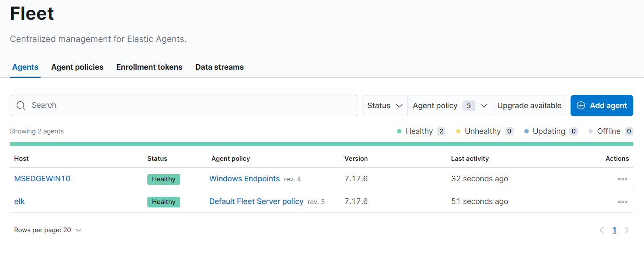
Task: Open Default Fleet Server policy link
Action: point(256,201)
